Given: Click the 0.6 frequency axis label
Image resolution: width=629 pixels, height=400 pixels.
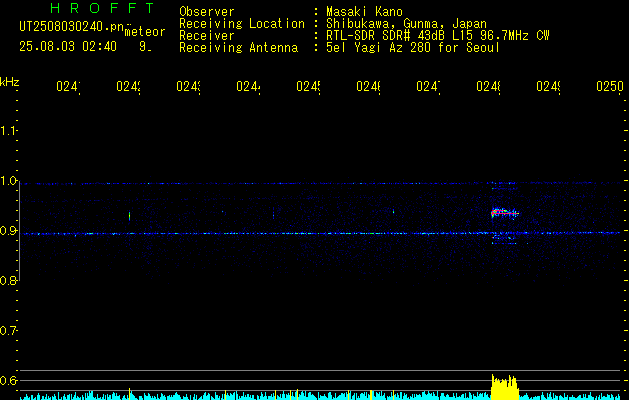Looking at the screenshot, I should coord(8,380).
